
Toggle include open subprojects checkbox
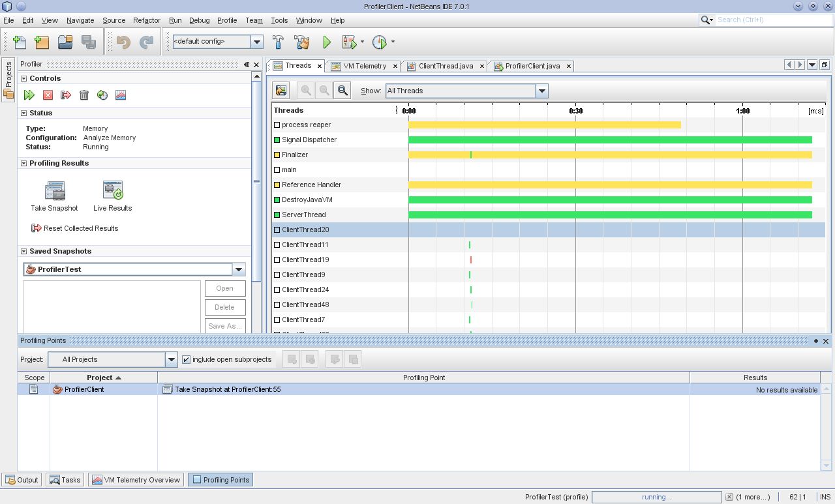(187, 359)
